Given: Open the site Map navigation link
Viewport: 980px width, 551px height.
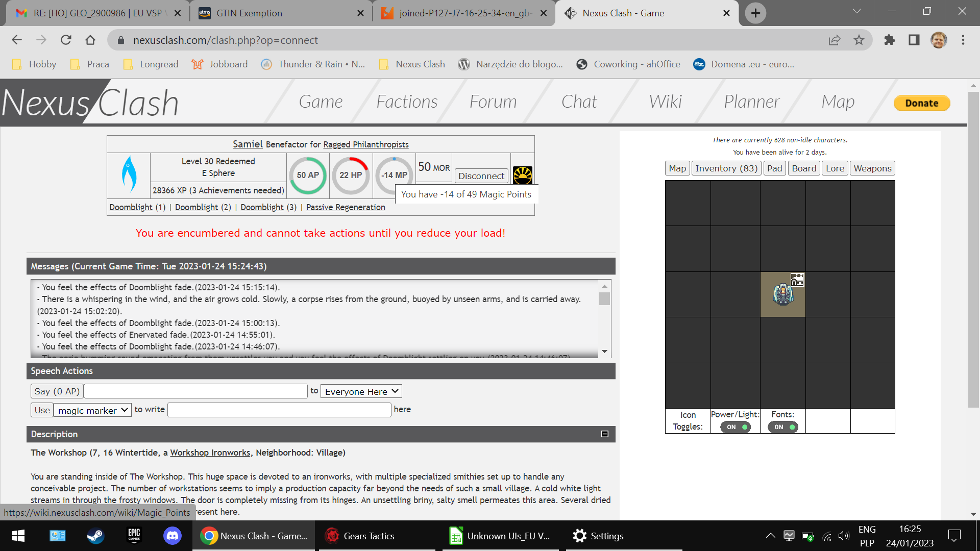Looking at the screenshot, I should pyautogui.click(x=838, y=102).
